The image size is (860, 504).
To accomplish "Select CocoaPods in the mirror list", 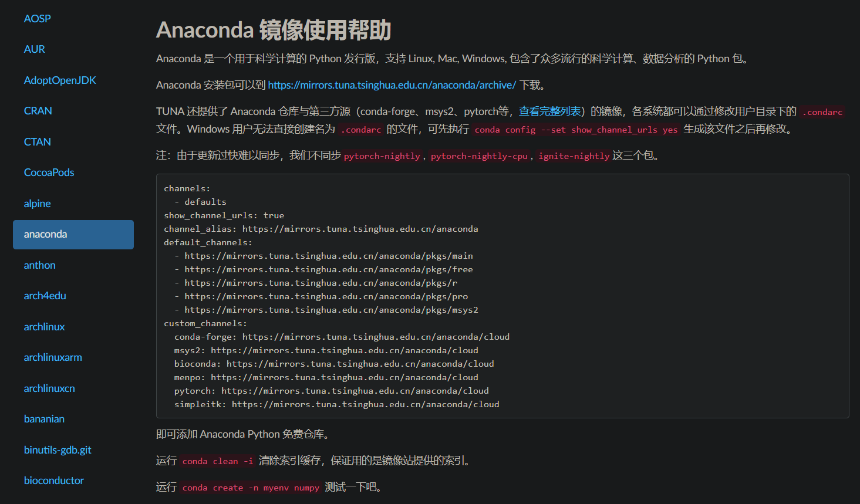I will click(x=49, y=172).
